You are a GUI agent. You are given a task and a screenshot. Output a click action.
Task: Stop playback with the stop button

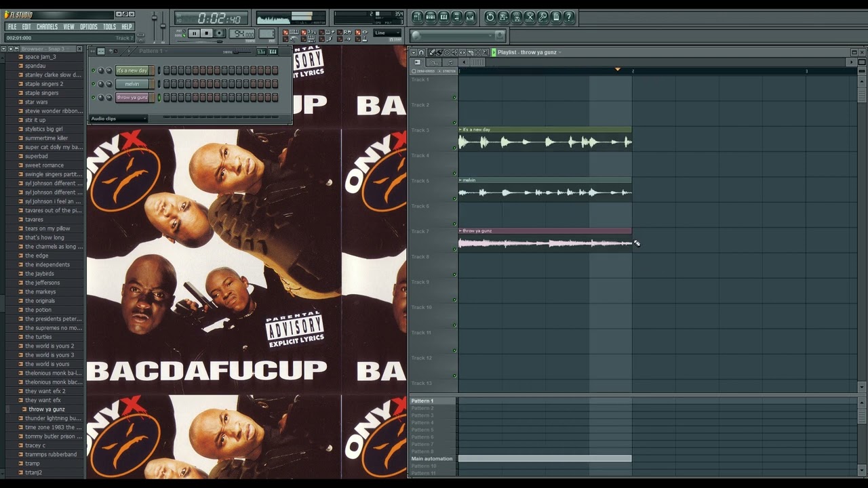[207, 33]
